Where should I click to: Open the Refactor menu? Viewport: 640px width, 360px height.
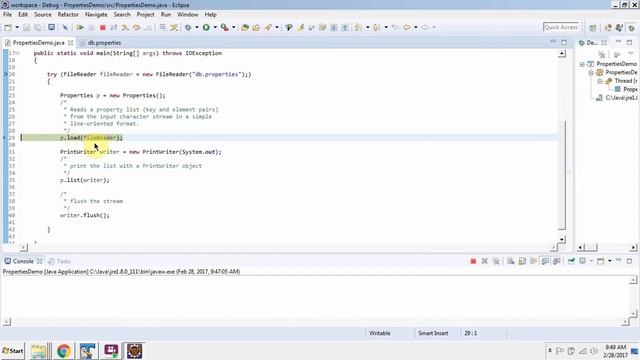click(68, 14)
